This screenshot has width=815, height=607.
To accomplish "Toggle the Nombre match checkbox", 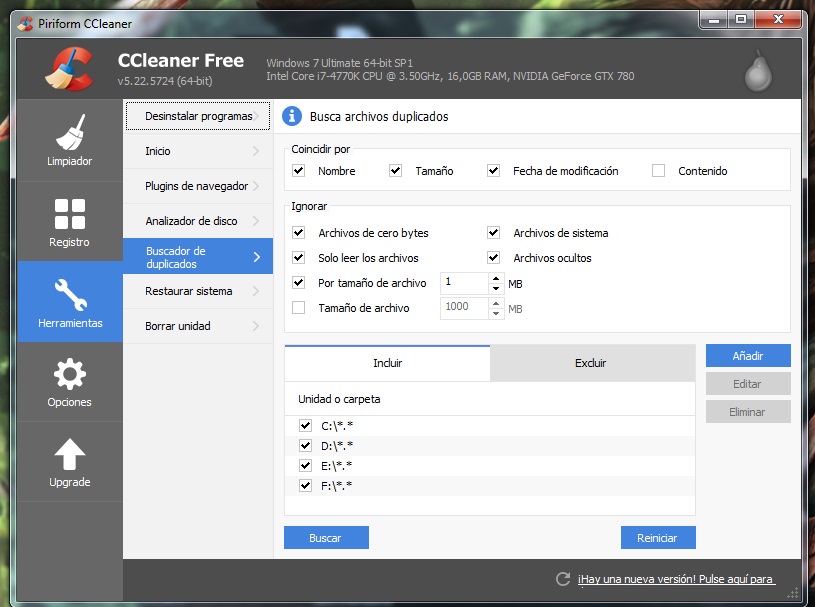I will pyautogui.click(x=298, y=170).
